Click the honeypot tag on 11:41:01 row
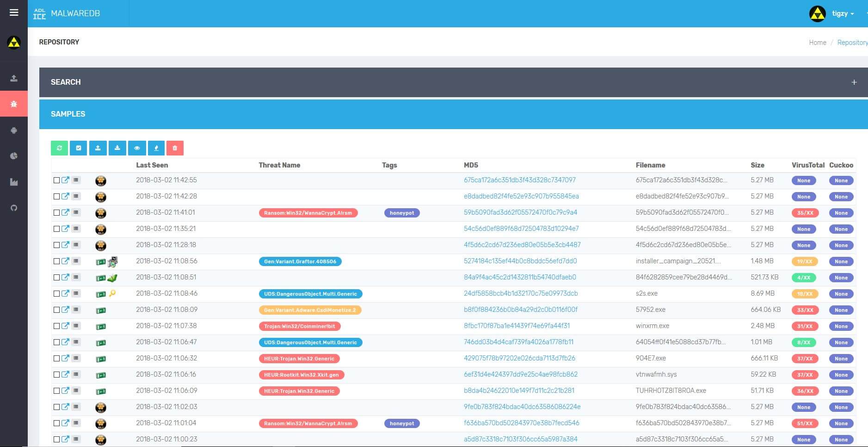 point(401,213)
